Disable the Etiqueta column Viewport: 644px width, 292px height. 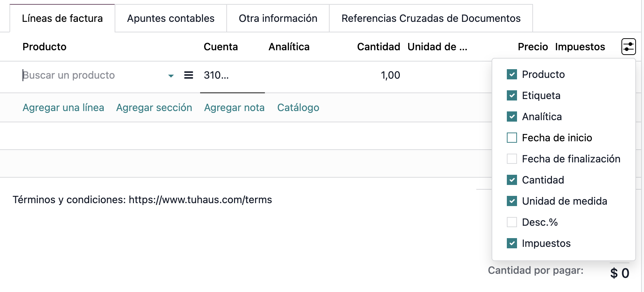512,95
